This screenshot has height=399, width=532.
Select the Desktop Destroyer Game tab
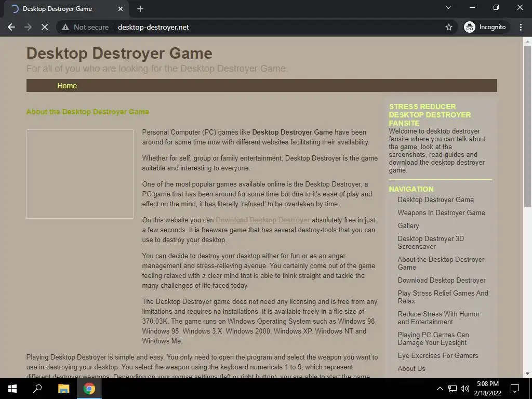pos(66,9)
